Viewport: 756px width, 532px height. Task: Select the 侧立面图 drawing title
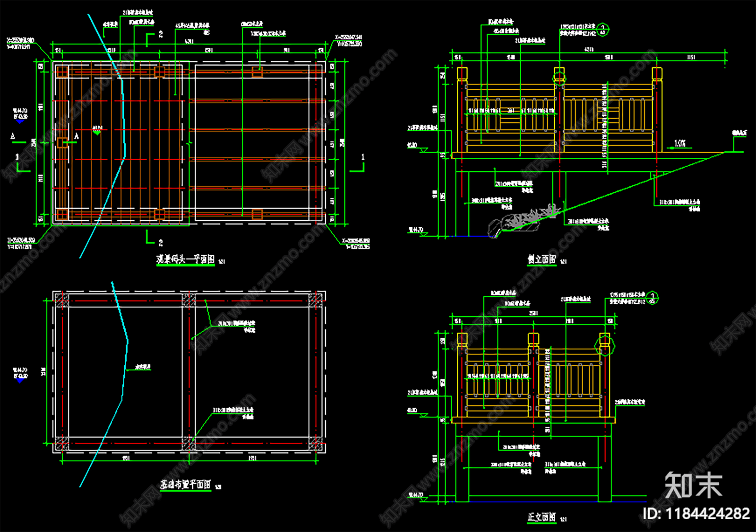541,259
